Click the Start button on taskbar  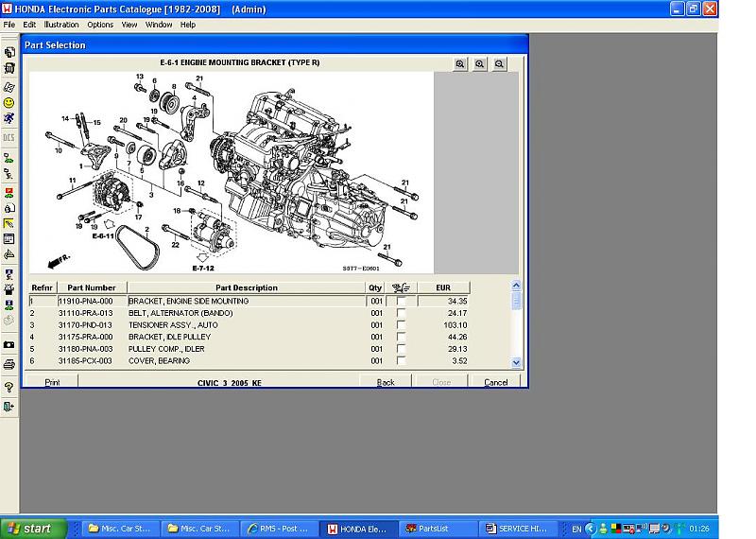pyautogui.click(x=34, y=529)
